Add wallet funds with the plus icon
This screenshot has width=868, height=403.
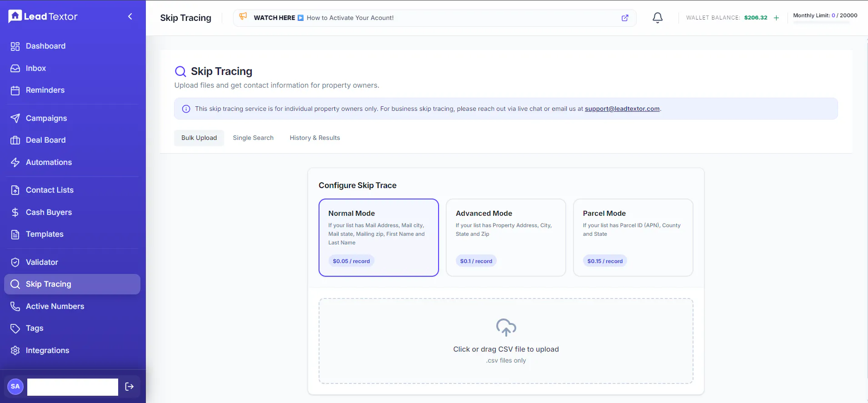click(776, 18)
